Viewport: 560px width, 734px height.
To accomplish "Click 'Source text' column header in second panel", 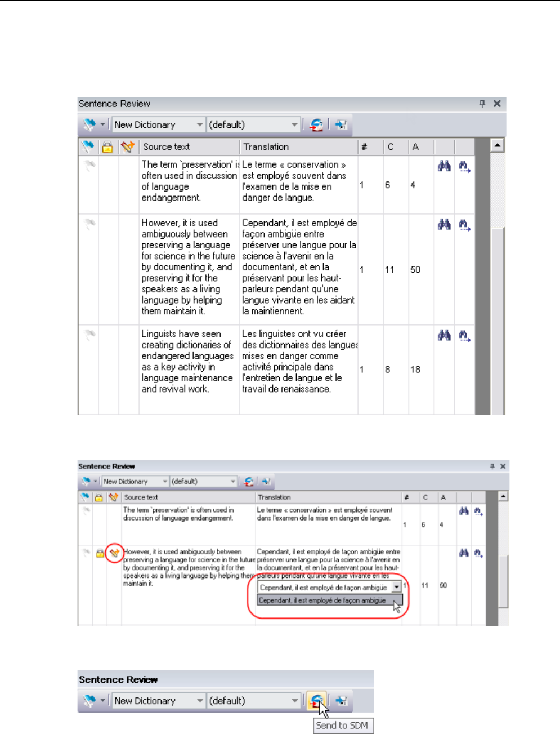I will [189, 497].
